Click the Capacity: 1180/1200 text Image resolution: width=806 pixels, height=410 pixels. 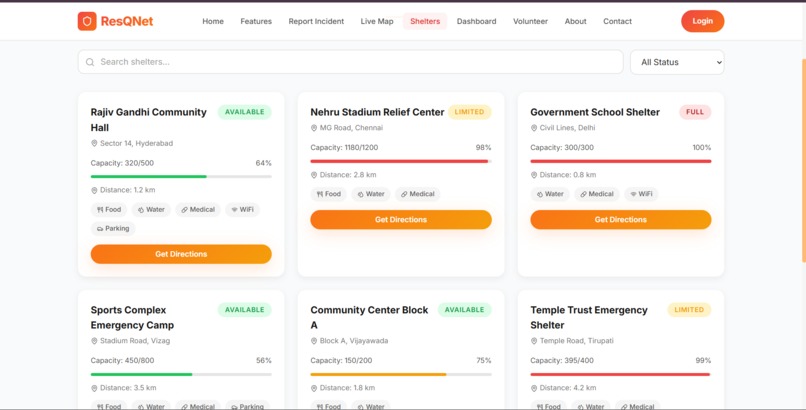pos(344,148)
